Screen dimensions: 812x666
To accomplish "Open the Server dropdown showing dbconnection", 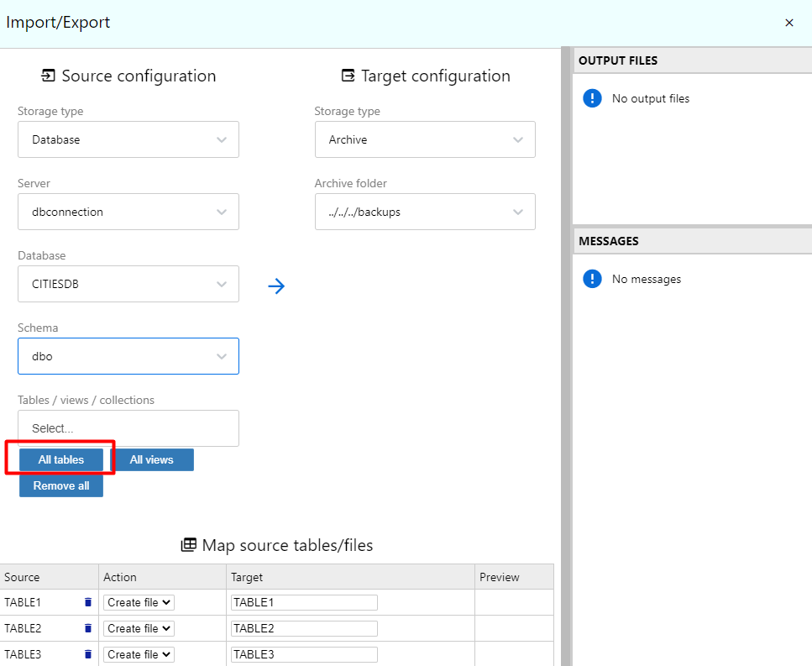I will [128, 212].
